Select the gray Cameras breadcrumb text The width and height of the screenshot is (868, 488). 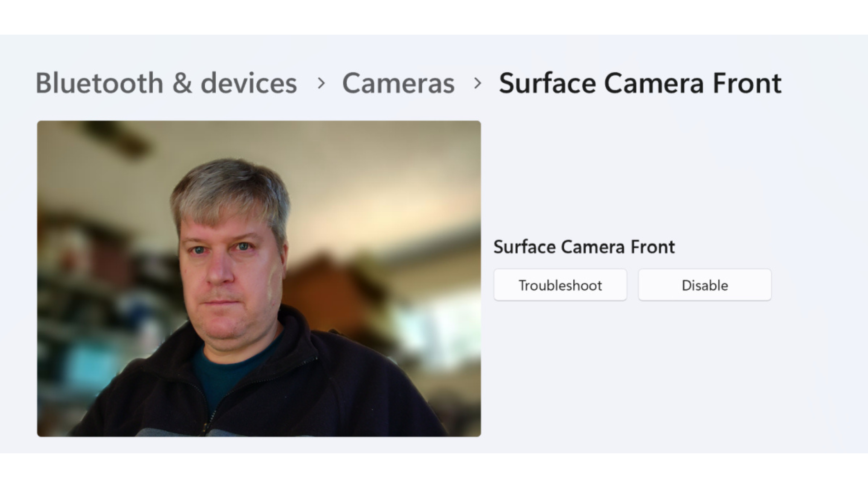pos(398,83)
